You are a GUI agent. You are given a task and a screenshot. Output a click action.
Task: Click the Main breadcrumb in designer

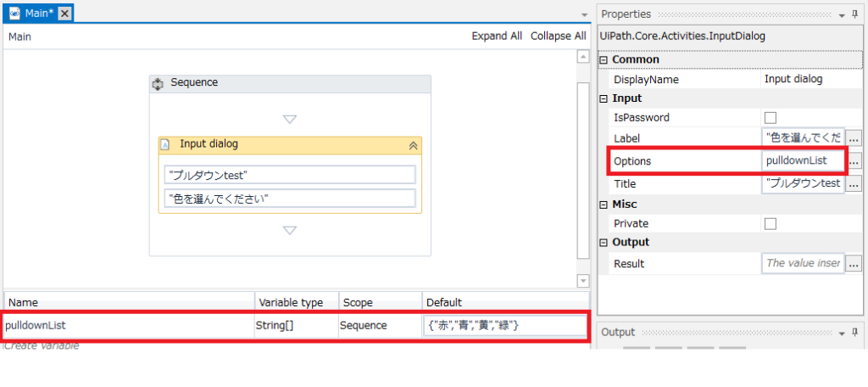click(20, 36)
